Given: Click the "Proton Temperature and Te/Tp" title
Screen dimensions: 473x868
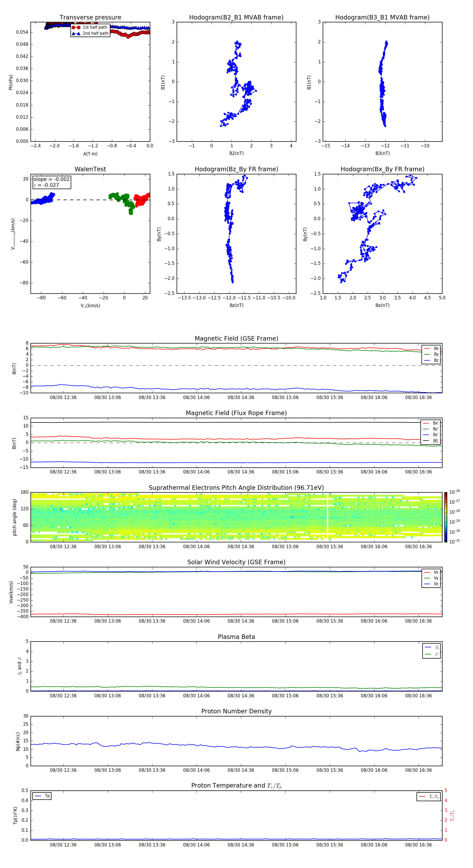Looking at the screenshot, I should [x=236, y=786].
